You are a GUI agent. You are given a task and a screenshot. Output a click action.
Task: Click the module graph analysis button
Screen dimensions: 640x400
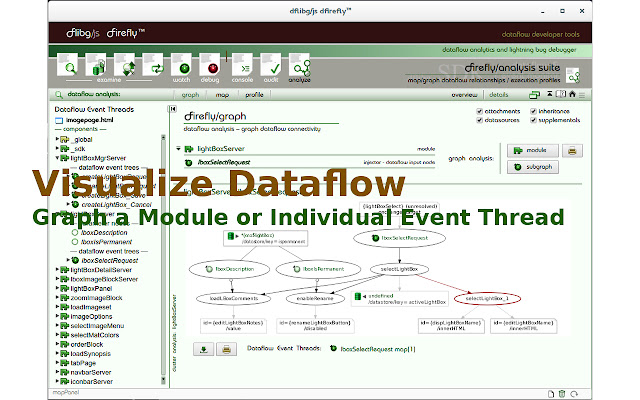click(x=533, y=151)
